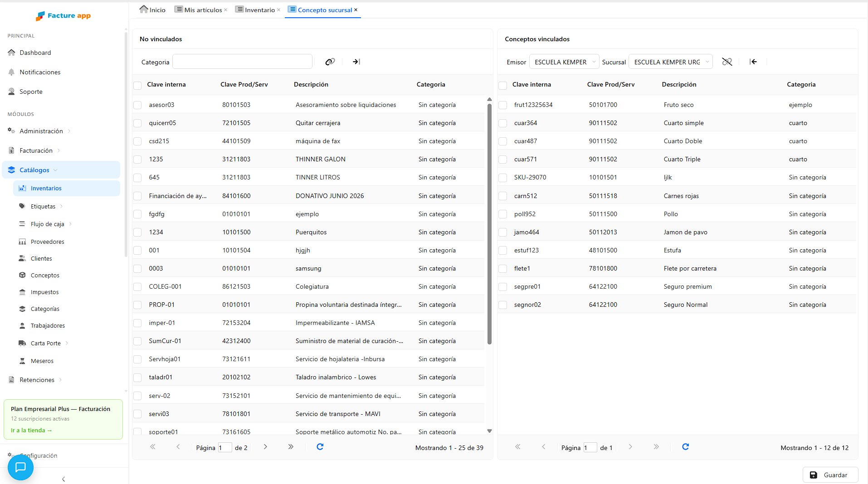Click the No vinculados vertical scrollbar
The height and width of the screenshot is (484, 868).
pos(489,223)
